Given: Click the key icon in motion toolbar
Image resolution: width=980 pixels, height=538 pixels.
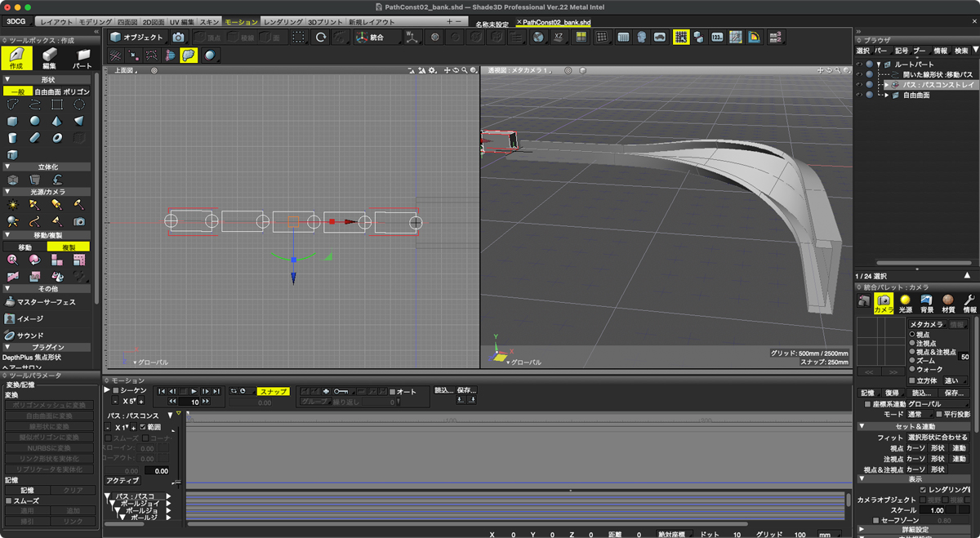Looking at the screenshot, I should [x=341, y=392].
